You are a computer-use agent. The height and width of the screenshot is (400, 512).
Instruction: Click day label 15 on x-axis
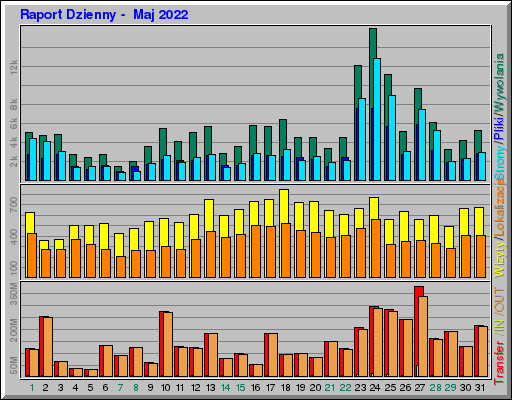(x=241, y=388)
